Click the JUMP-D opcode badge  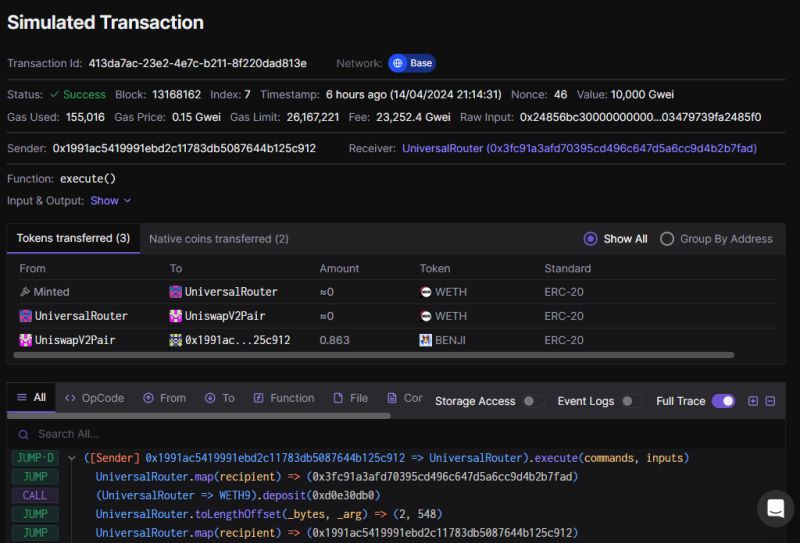(35, 458)
